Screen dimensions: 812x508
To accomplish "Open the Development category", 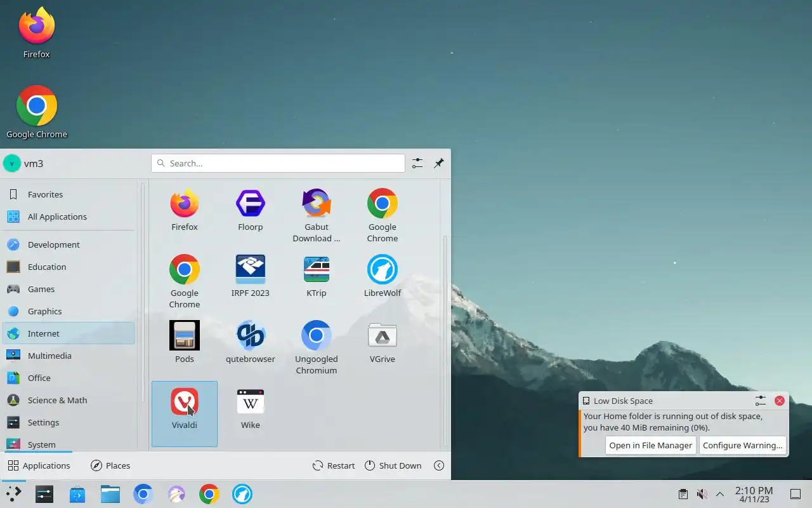I will point(69,244).
